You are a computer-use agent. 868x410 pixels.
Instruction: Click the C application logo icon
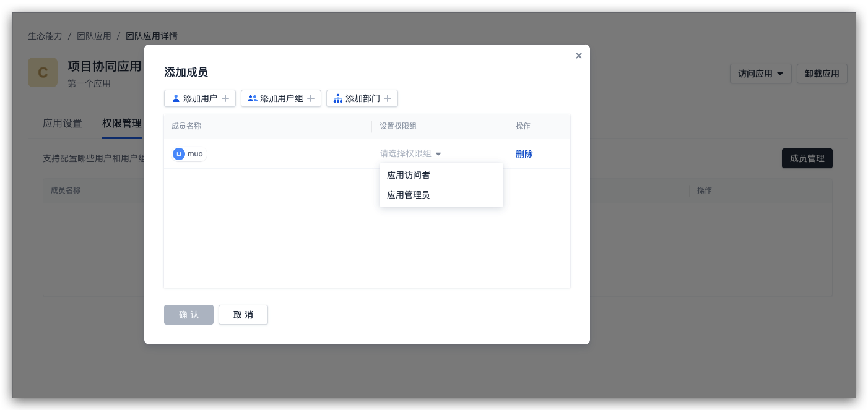coord(43,72)
